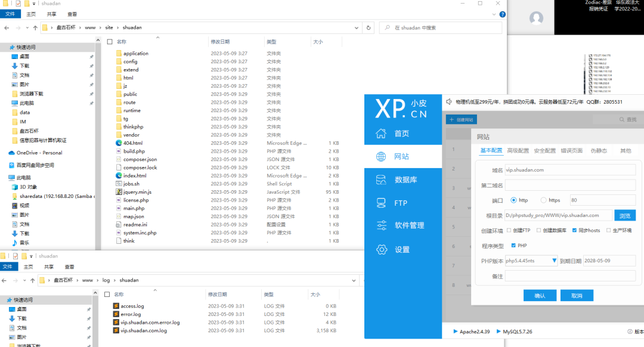The image size is (644, 347).
Task: Toggle select-all checkbox in top Explorer list
Action: click(110, 42)
